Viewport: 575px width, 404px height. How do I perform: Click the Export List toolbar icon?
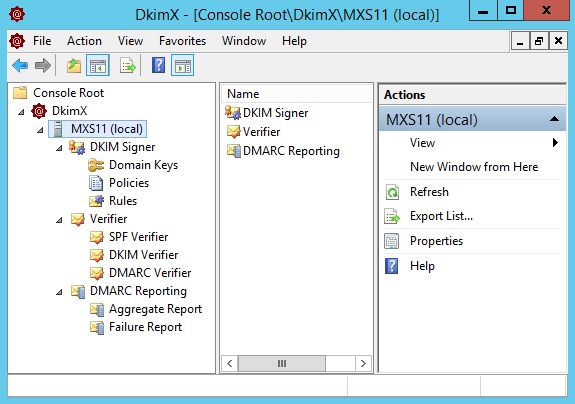click(128, 66)
